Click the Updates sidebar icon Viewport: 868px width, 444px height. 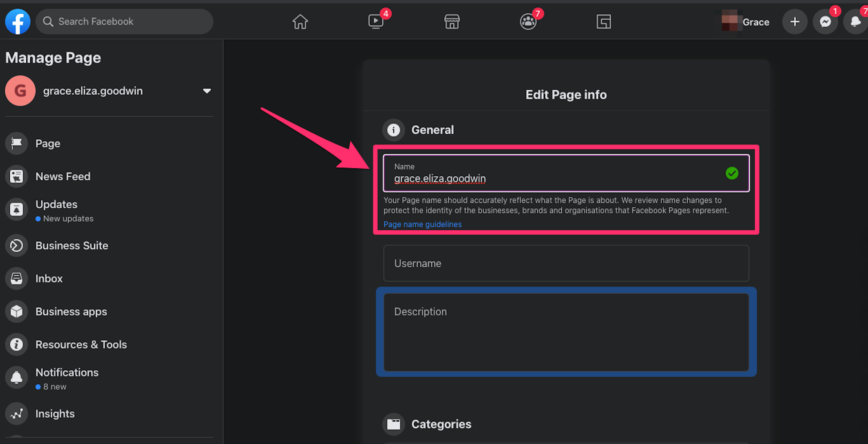pyautogui.click(x=16, y=209)
